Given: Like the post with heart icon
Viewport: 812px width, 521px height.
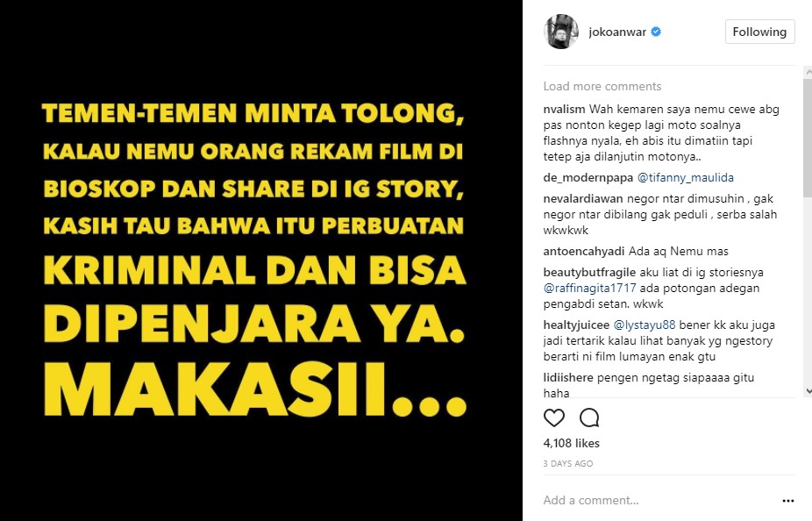Looking at the screenshot, I should tap(553, 418).
